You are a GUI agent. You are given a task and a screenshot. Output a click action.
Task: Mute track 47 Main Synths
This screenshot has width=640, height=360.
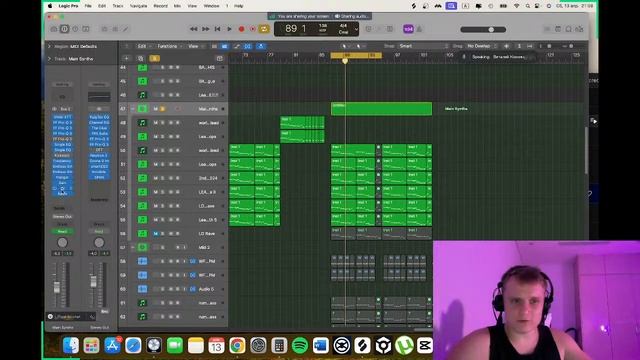coord(156,109)
